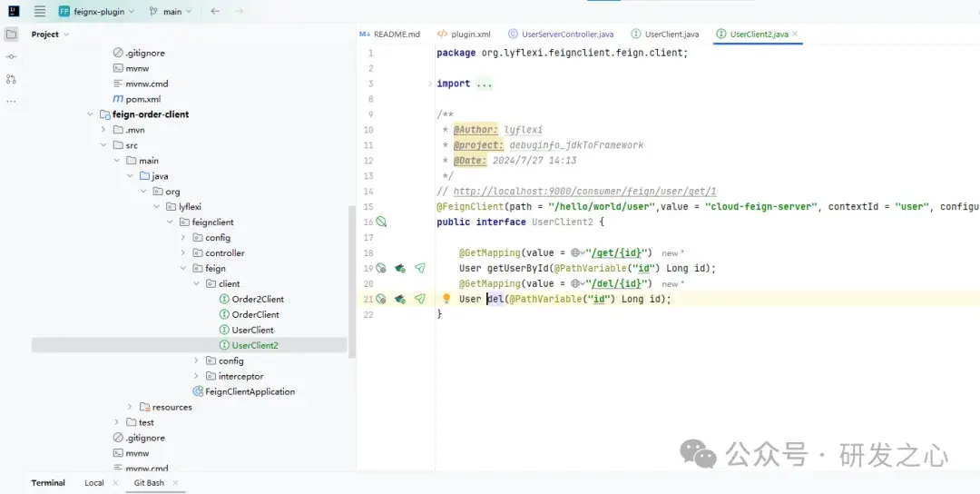Select Order2Client in the project tree
The image size is (980, 494).
[x=258, y=299]
